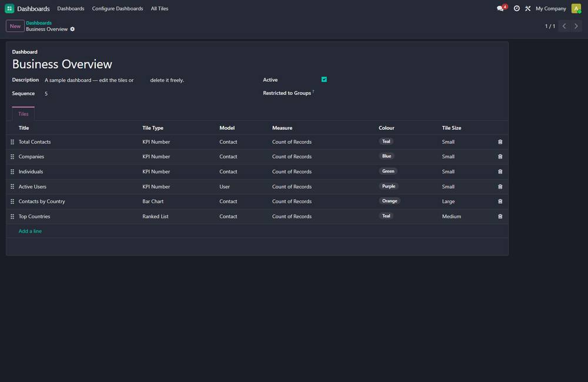This screenshot has width=588, height=382.
Task: Click the Restricted to Groups help mark
Action: (313, 91)
